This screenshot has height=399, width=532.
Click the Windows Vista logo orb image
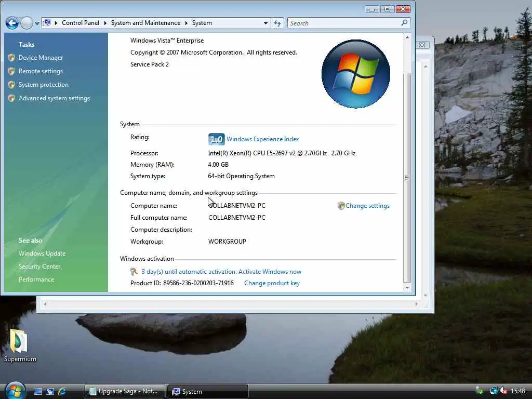click(355, 74)
